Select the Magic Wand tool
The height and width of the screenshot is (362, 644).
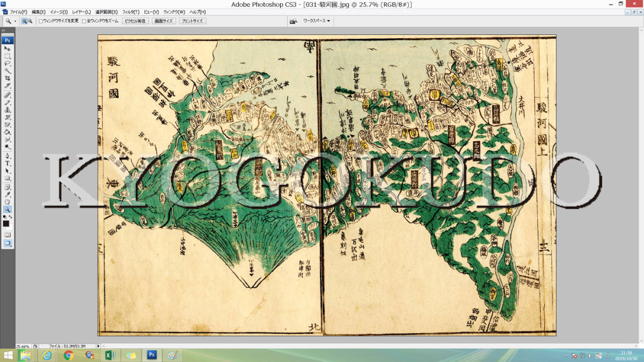pyautogui.click(x=8, y=71)
